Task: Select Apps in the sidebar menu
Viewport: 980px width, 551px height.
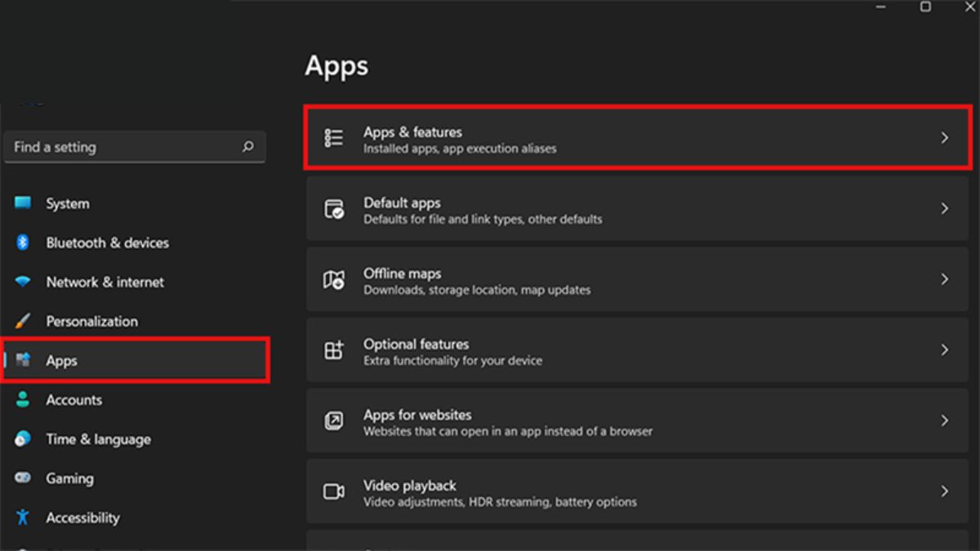Action: tap(61, 361)
